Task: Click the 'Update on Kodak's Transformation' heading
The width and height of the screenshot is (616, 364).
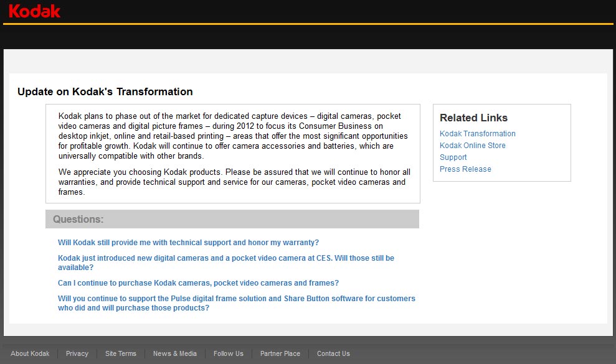Action: pyautogui.click(x=105, y=91)
